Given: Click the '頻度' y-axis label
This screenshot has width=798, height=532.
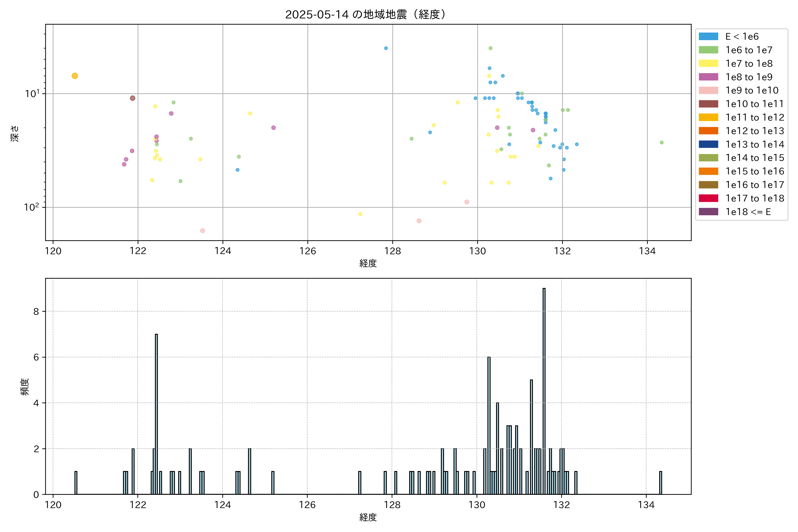Looking at the screenshot, I should click(25, 387).
